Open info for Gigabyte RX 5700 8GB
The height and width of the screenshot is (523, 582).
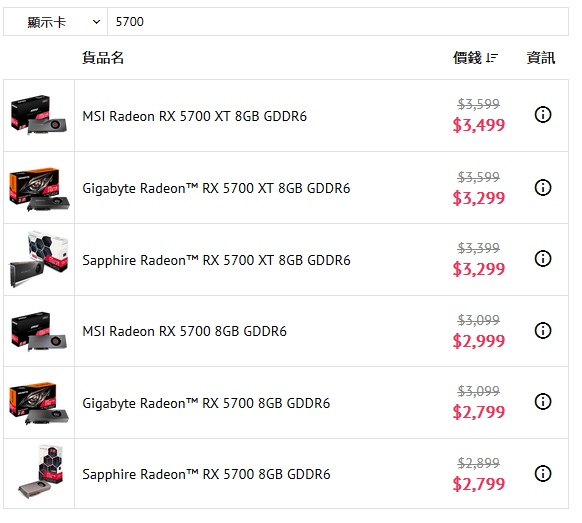click(543, 402)
